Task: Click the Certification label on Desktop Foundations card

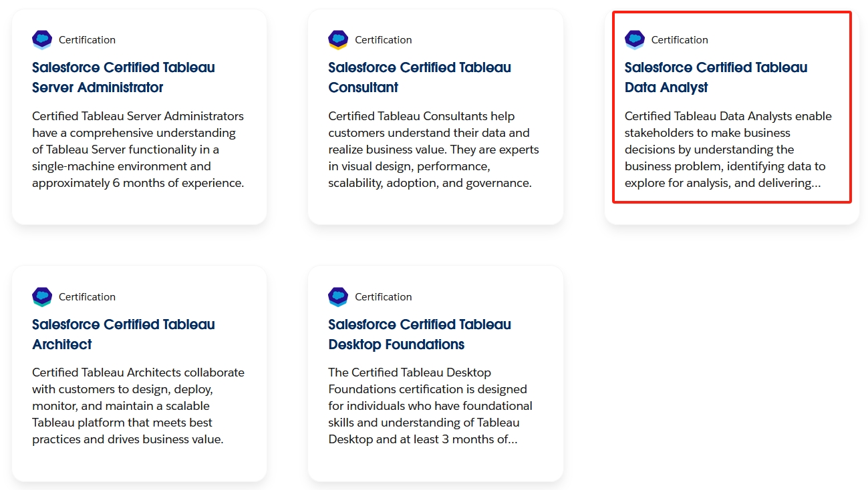Action: (384, 297)
